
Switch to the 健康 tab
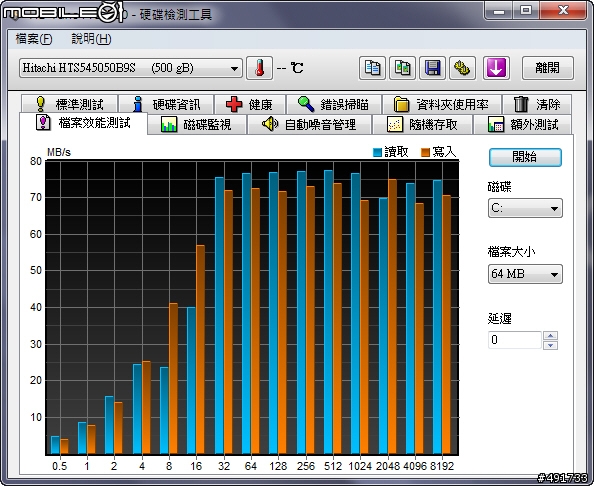point(250,104)
